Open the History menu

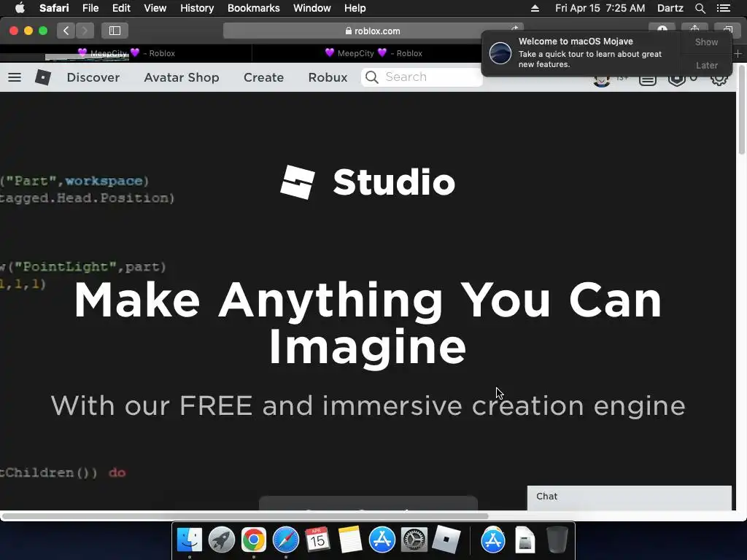[197, 8]
